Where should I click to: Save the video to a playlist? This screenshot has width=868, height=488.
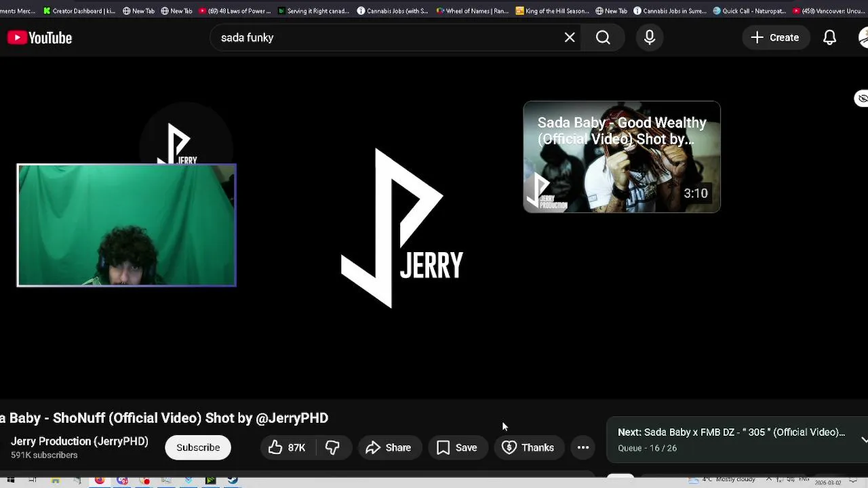[457, 447]
